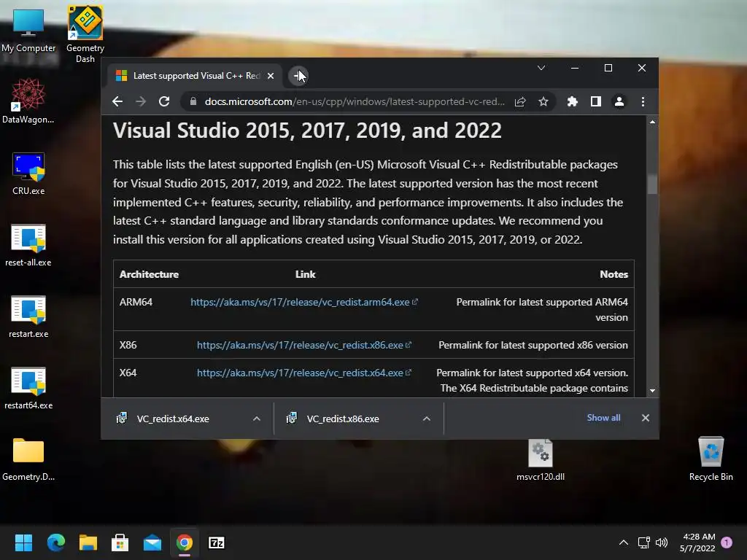
Task: Close the Latest supported Visual C++ tab
Action: point(270,76)
